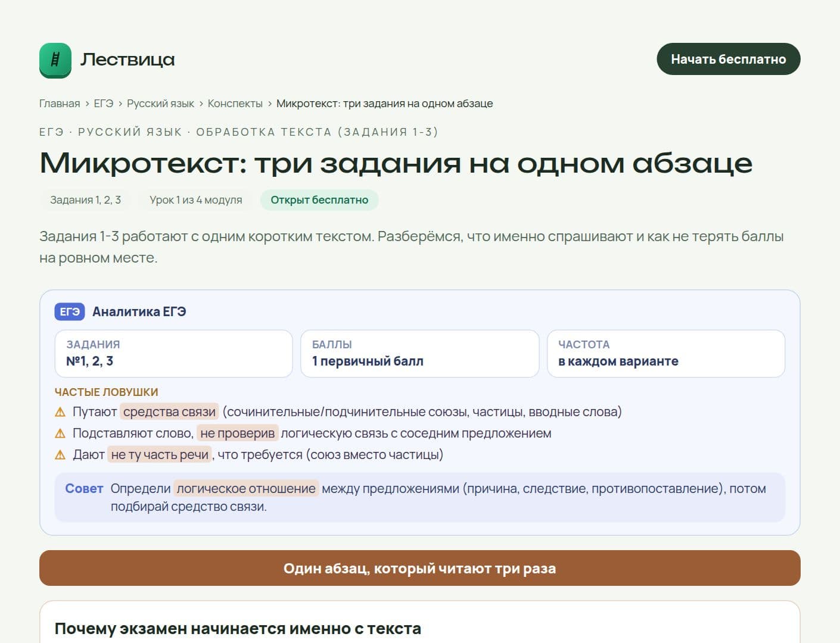Click the current page breadcrumb Микротекст
The height and width of the screenshot is (643, 840).
pos(385,104)
